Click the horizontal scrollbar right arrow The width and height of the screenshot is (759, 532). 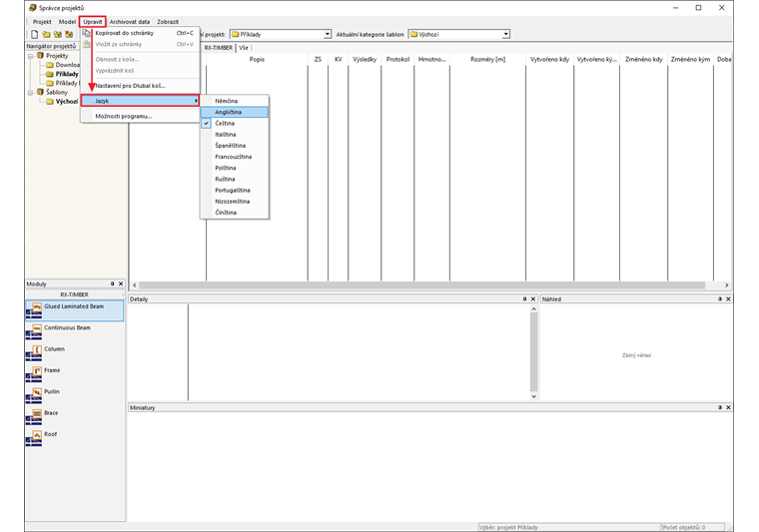(727, 285)
